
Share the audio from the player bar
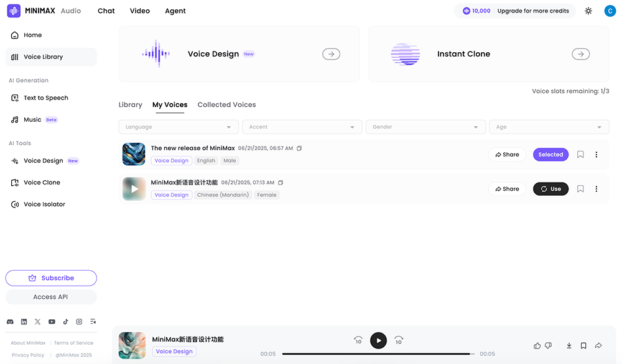point(598,345)
